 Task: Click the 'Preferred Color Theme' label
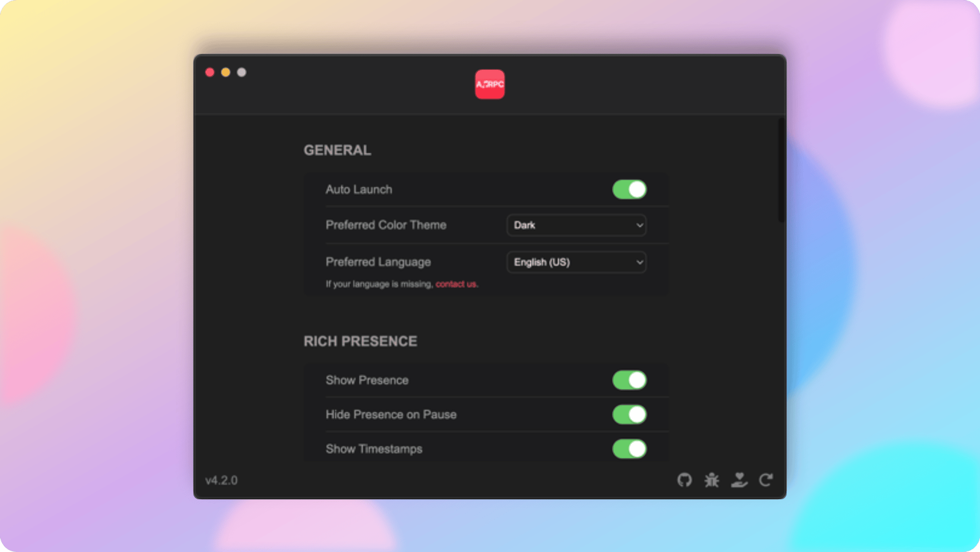pyautogui.click(x=386, y=225)
